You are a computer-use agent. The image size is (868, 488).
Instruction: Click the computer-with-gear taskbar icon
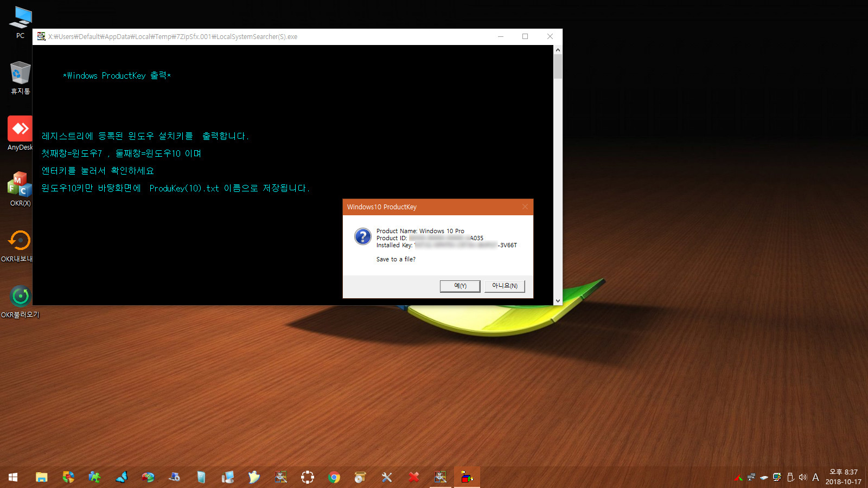point(174,477)
